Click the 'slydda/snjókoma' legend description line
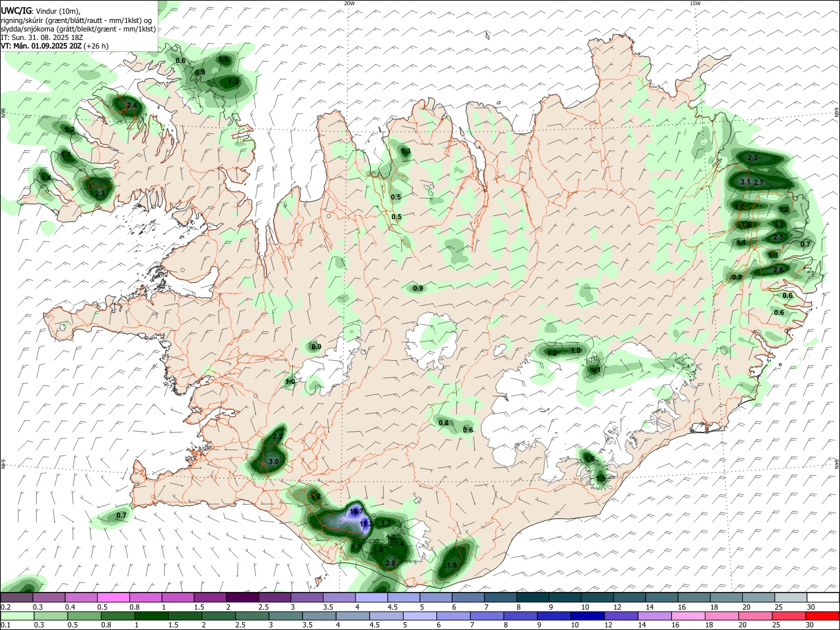This screenshot has height=630, width=840. coord(79,29)
